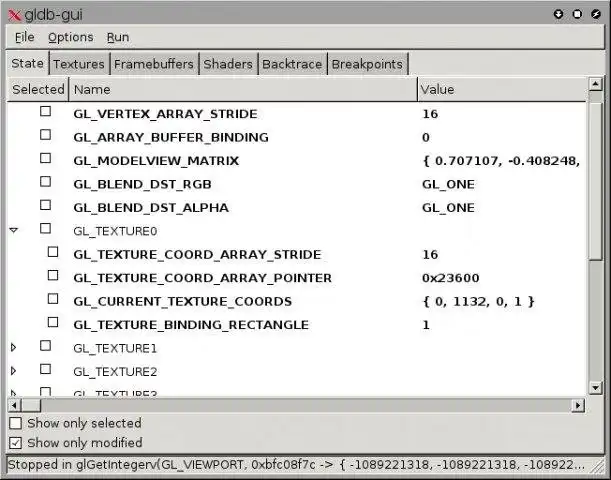This screenshot has height=480, width=611.
Task: Check the GL_BLEND_DST_RGB checkbox
Action: (46, 182)
